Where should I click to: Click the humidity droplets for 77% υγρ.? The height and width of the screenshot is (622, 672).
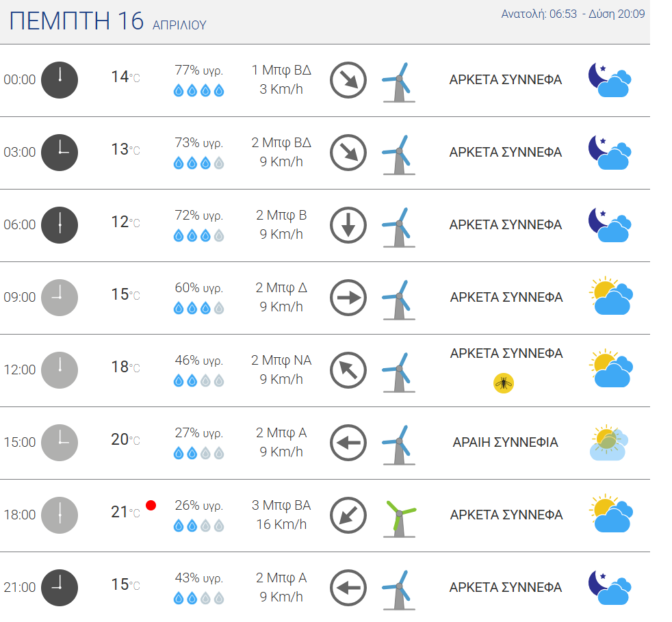(x=199, y=90)
